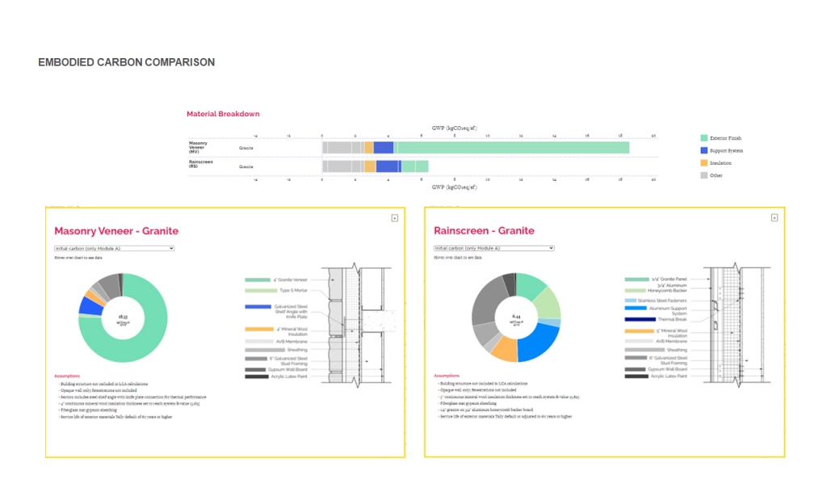Select blue support system bar in Rainscreen row
The width and height of the screenshot is (827, 504).
tap(387, 166)
